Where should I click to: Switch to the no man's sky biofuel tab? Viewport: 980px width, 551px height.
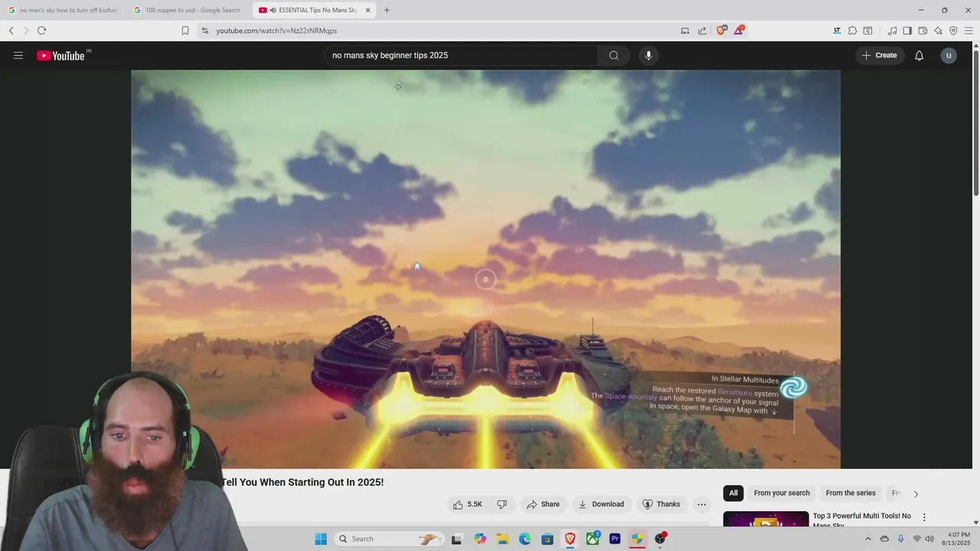point(63,10)
